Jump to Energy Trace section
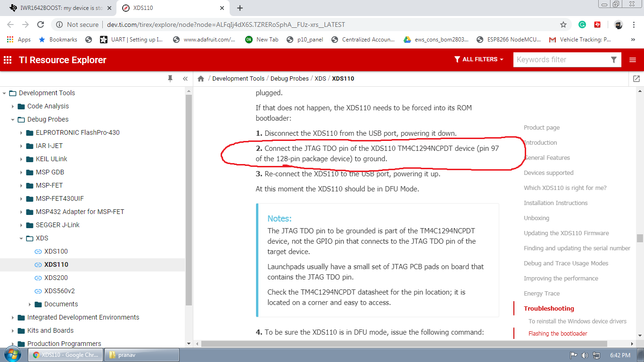Image resolution: width=644 pixels, height=362 pixels. 542,294
